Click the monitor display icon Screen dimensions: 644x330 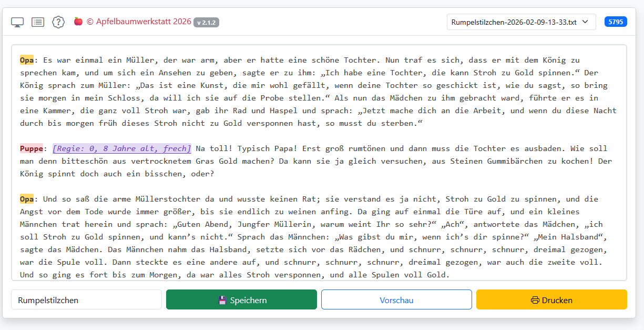click(x=17, y=22)
